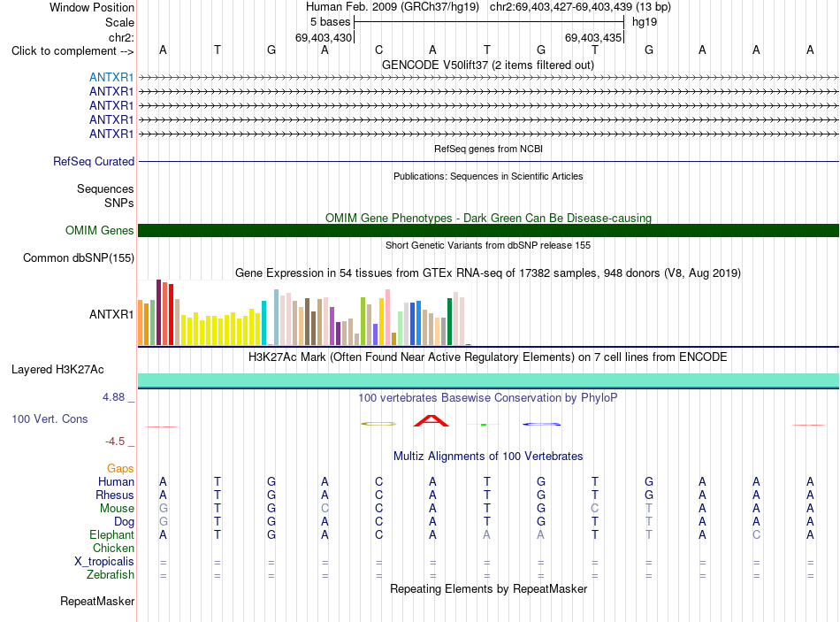The image size is (840, 622).
Task: Click the SNPs publications label
Action: 119,203
